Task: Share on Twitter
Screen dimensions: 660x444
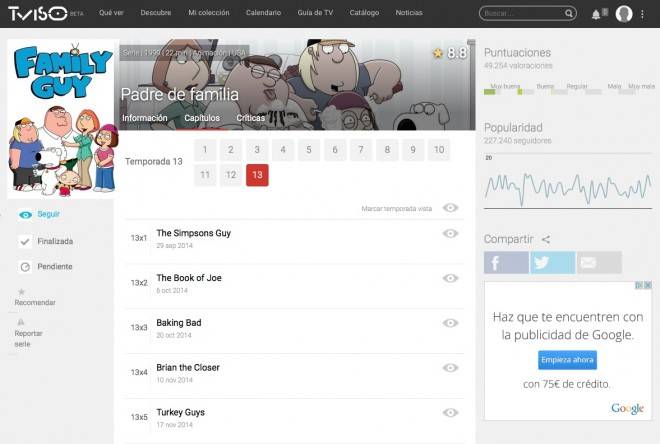Action: pos(553,263)
